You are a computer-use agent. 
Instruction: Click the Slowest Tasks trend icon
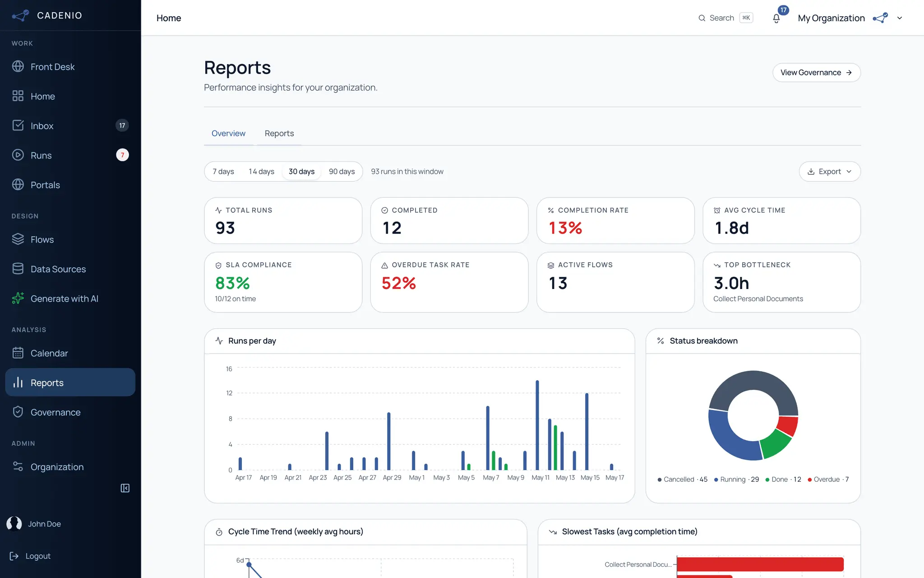coord(553,532)
